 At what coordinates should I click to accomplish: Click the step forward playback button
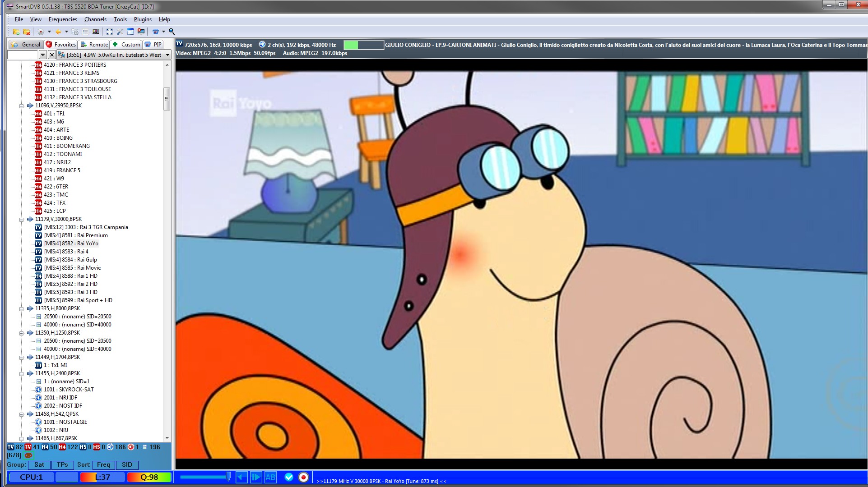255,477
